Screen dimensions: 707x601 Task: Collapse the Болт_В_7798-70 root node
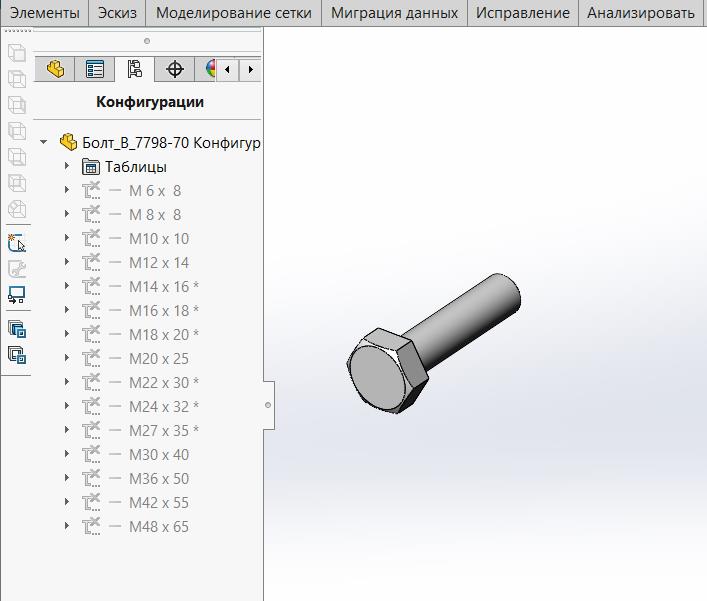pyautogui.click(x=44, y=142)
